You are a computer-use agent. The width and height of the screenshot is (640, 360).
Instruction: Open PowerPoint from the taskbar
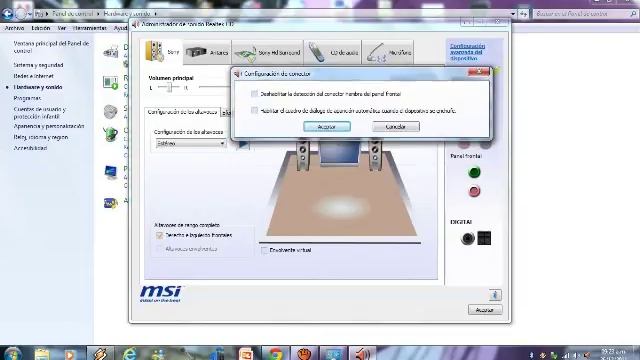246,354
